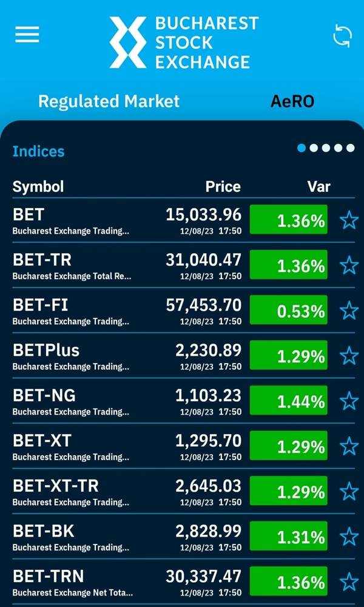The width and height of the screenshot is (364, 607).
Task: Click the Bucharest Stock Exchange logo
Action: [183, 42]
